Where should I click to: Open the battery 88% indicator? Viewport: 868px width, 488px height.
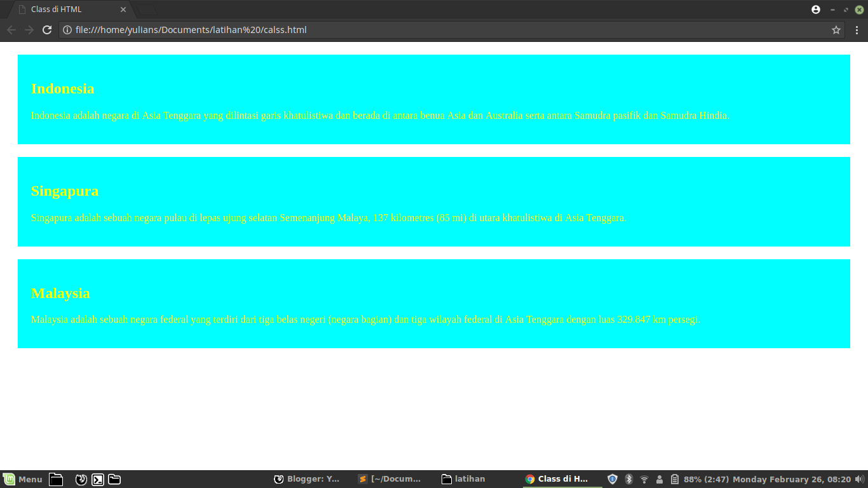tap(700, 479)
